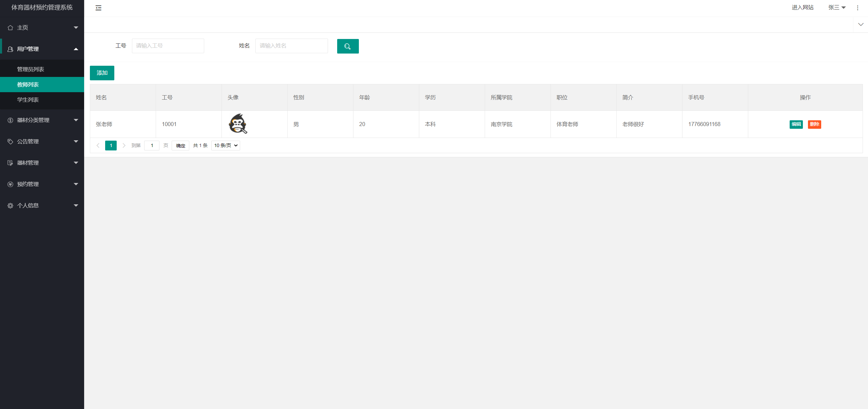The image size is (868, 409).
Task: Click the three-dot more options icon
Action: 857,8
